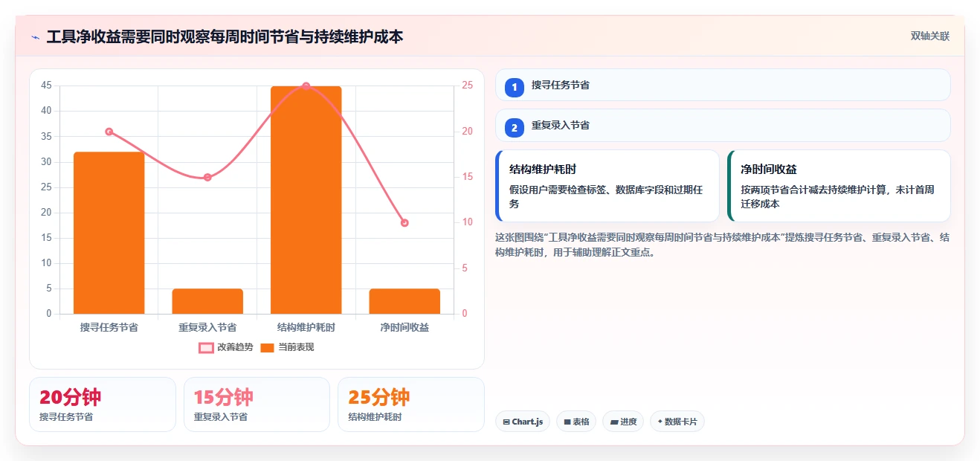This screenshot has height=461, width=980.
Task: Click the right axis value 25
Action: click(x=467, y=86)
